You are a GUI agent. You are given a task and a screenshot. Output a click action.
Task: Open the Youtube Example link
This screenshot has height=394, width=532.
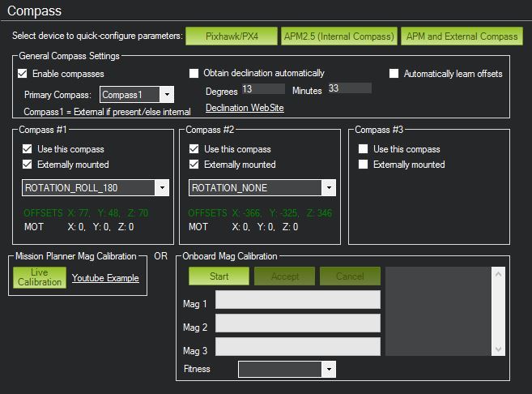click(x=105, y=278)
